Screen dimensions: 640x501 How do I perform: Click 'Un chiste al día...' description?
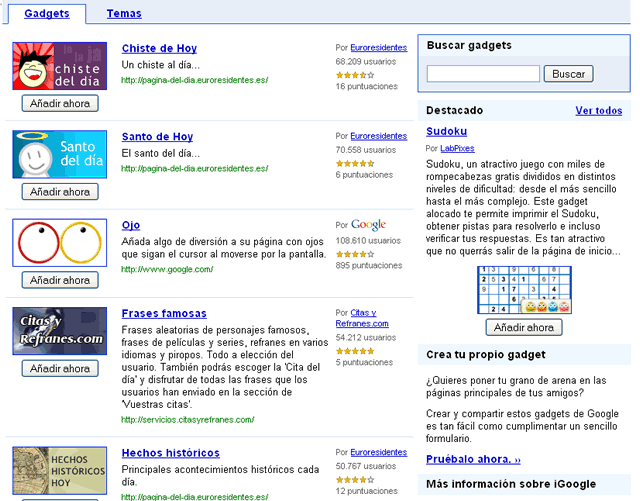click(x=161, y=65)
